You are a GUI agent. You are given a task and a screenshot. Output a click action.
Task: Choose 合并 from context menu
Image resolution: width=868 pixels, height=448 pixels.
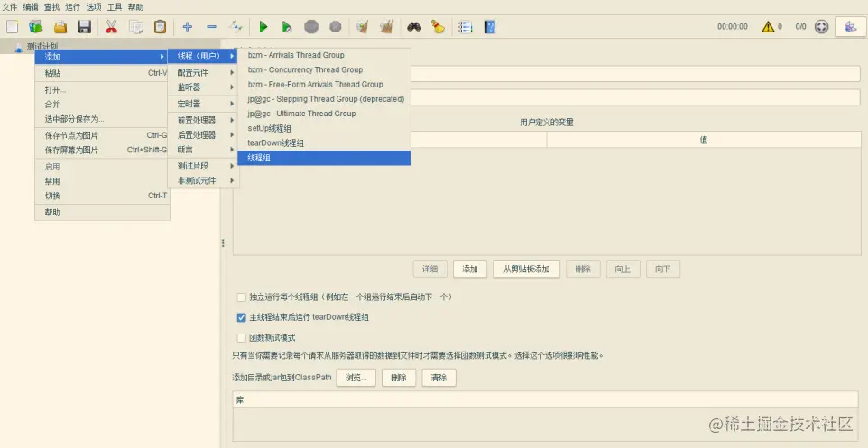[103, 104]
